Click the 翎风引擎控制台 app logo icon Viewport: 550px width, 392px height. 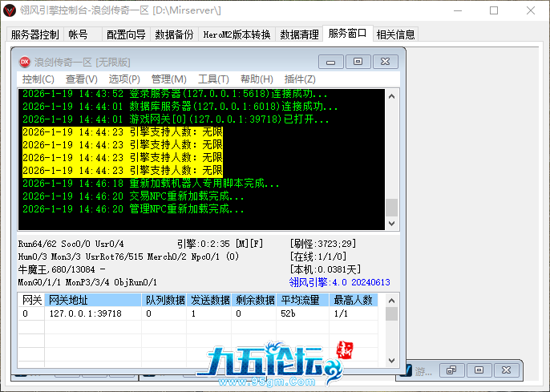click(10, 10)
